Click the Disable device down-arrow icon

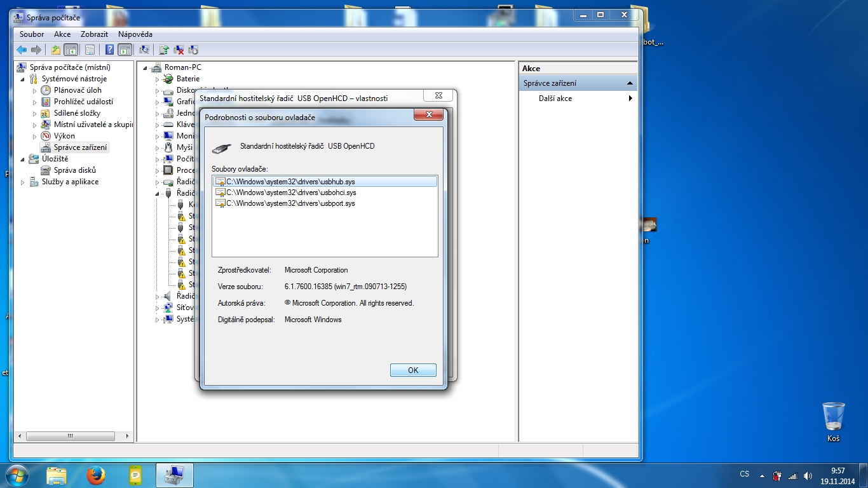pos(194,50)
